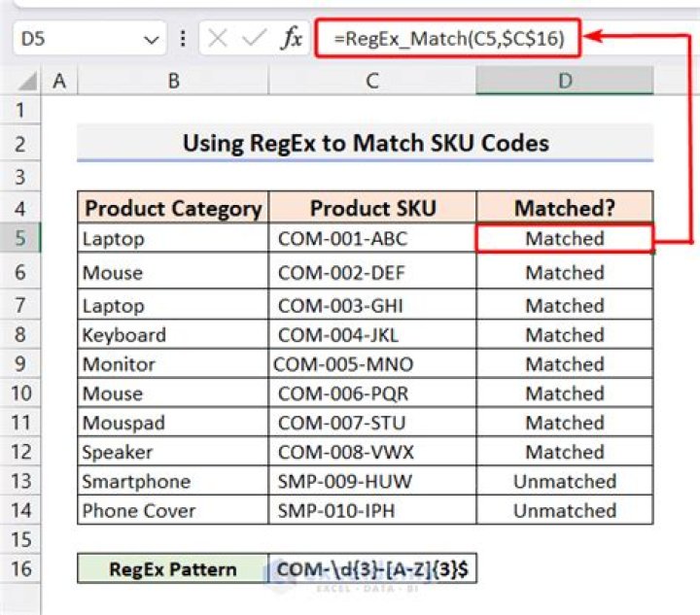
Task: Select cell SMP-009-HUW
Action: [372, 481]
